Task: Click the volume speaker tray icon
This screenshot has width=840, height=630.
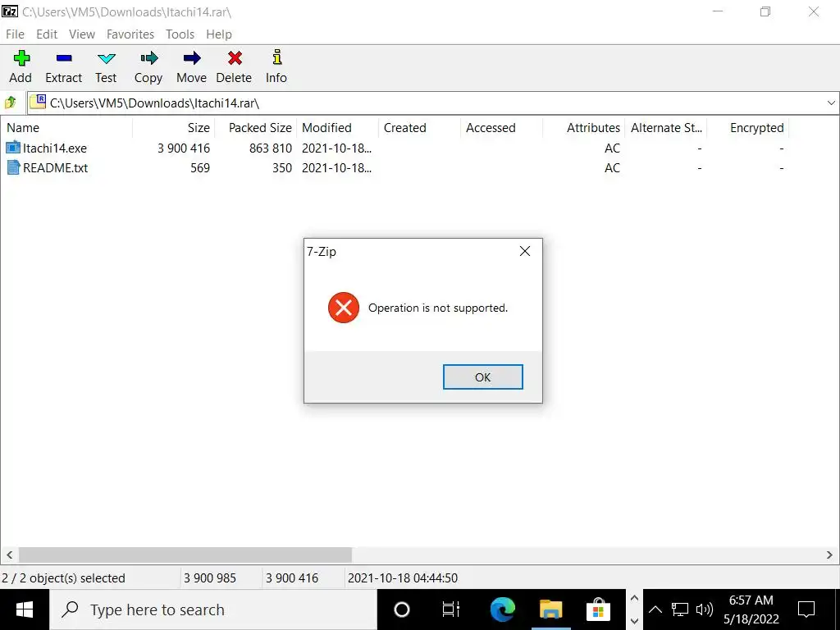Action: coord(705,609)
